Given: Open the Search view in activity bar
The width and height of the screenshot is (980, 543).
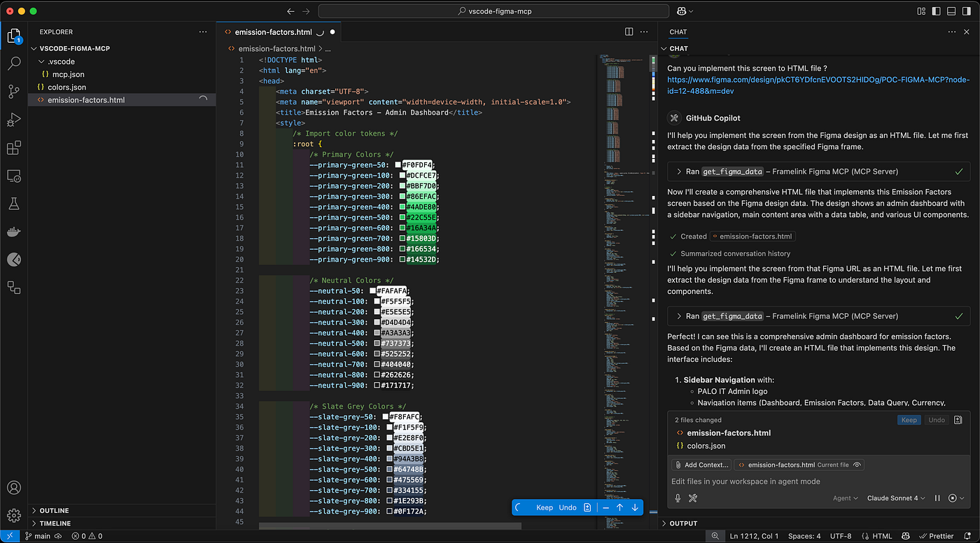Looking at the screenshot, I should point(14,63).
